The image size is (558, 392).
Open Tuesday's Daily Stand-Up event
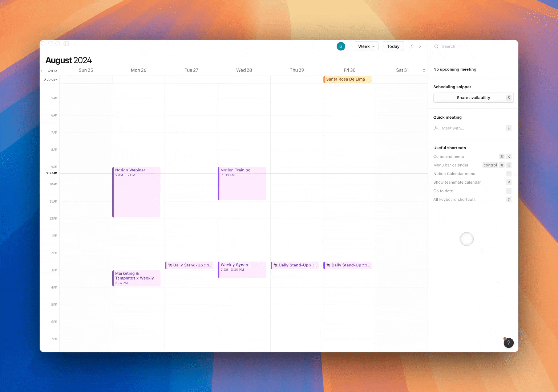[x=189, y=265]
